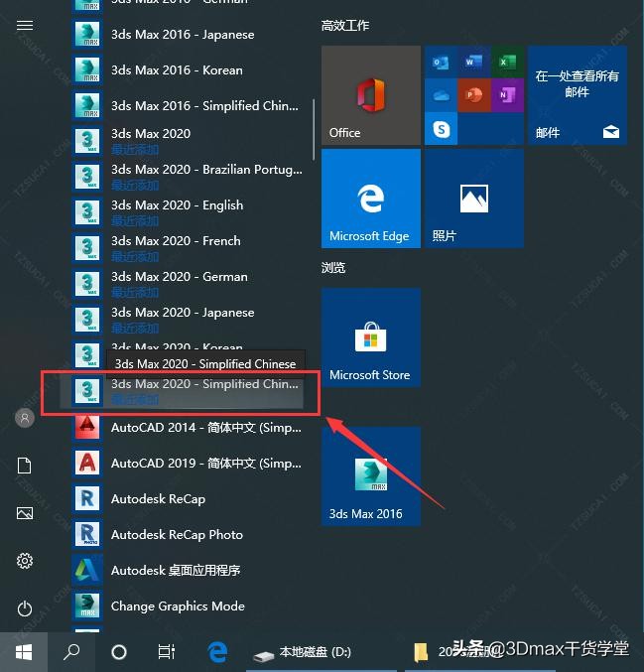Click the Autodesk 桌面应用程序 icon
The width and height of the screenshot is (644, 672).
coord(87,570)
